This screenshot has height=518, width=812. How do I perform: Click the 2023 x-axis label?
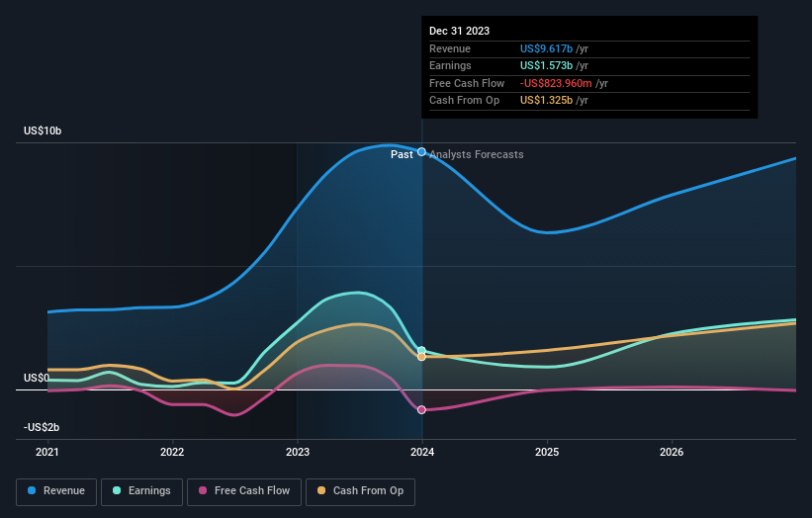[298, 452]
